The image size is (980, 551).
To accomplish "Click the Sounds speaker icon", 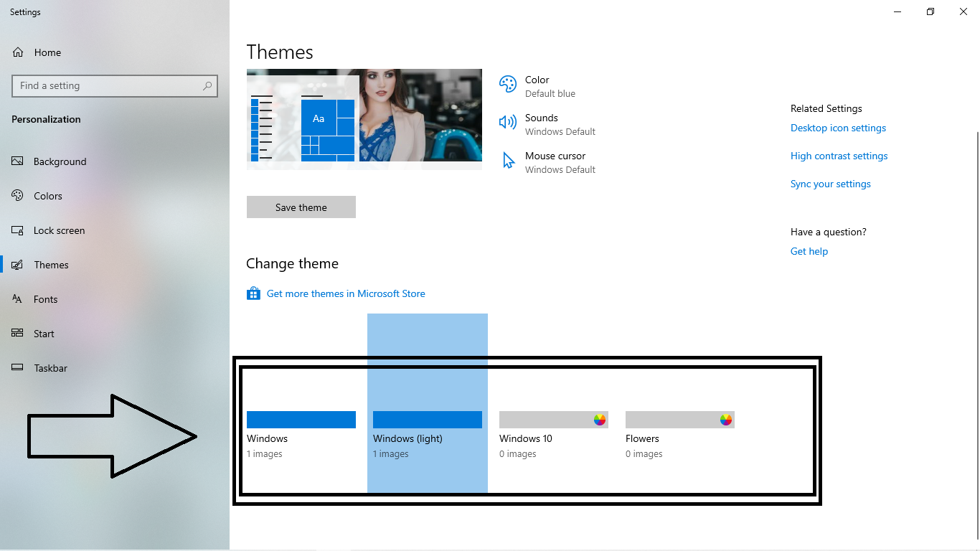I will tap(508, 122).
